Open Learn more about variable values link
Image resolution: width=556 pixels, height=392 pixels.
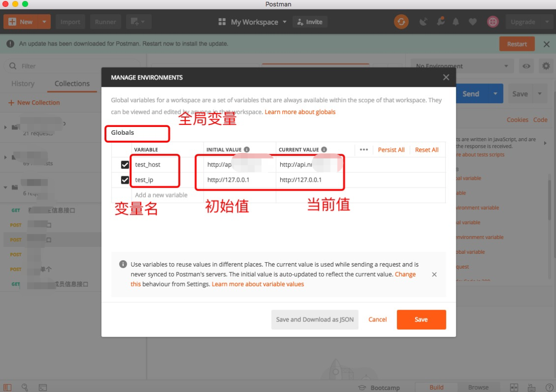258,284
